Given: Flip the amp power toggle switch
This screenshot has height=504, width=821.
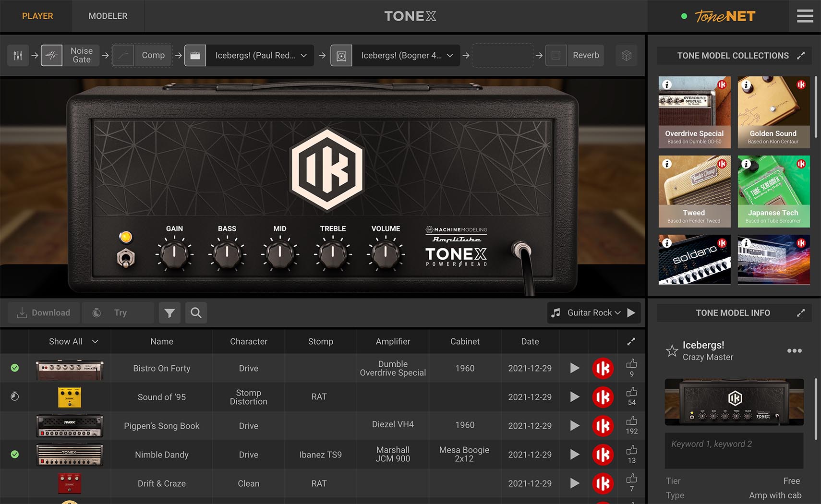Looking at the screenshot, I should point(126,258).
